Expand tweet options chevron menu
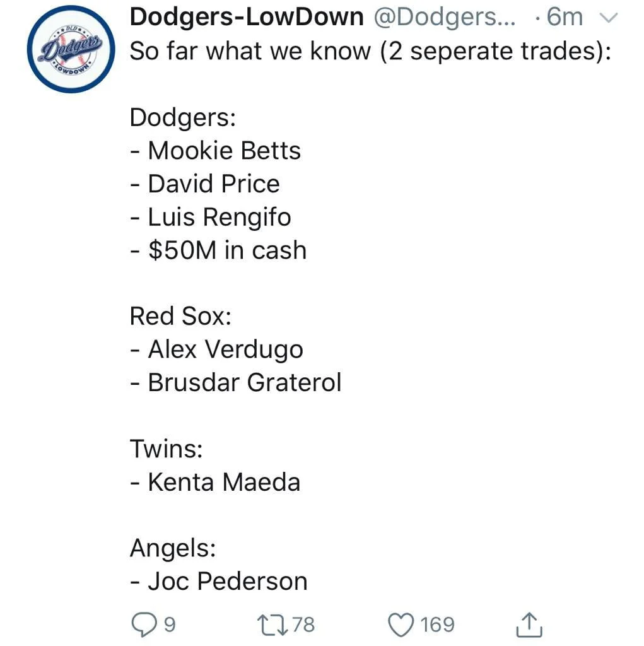This screenshot has width=644, height=646. click(608, 18)
